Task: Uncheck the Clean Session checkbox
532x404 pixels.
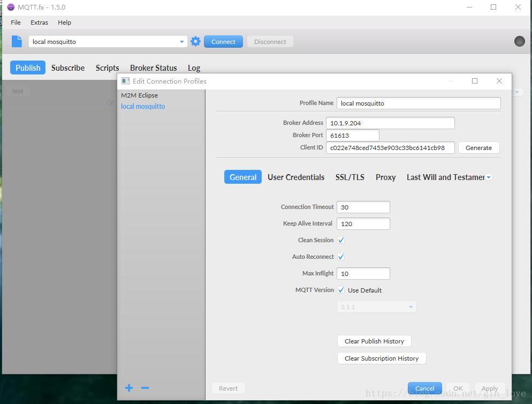Action: click(x=341, y=240)
